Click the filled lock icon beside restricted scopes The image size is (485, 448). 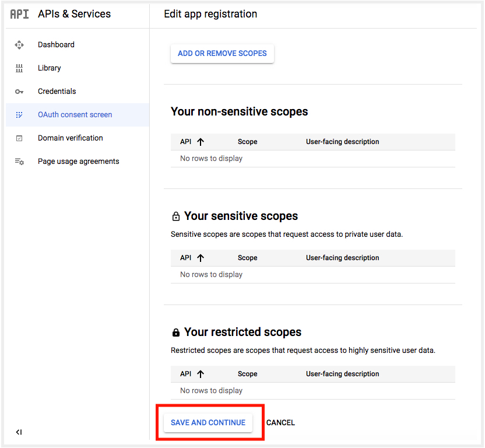point(175,332)
